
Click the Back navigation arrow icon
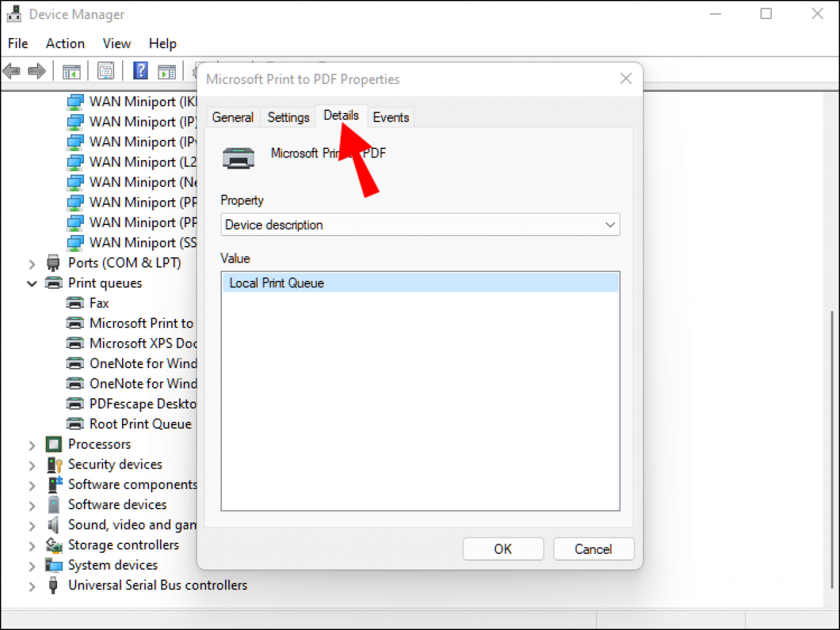[11, 70]
